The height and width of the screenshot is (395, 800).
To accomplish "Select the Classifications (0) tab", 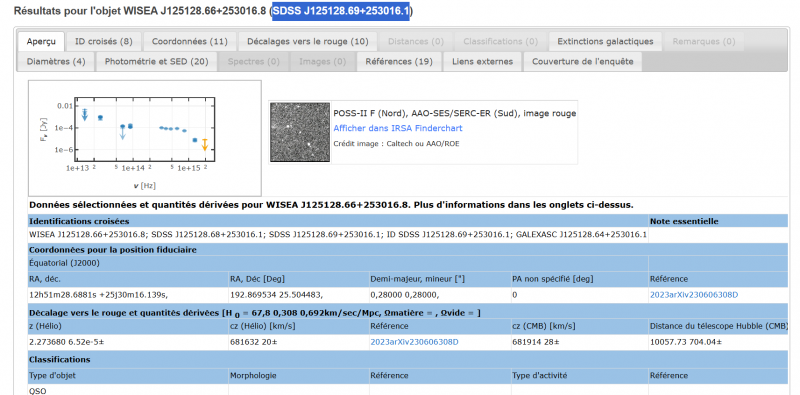I will tap(501, 41).
